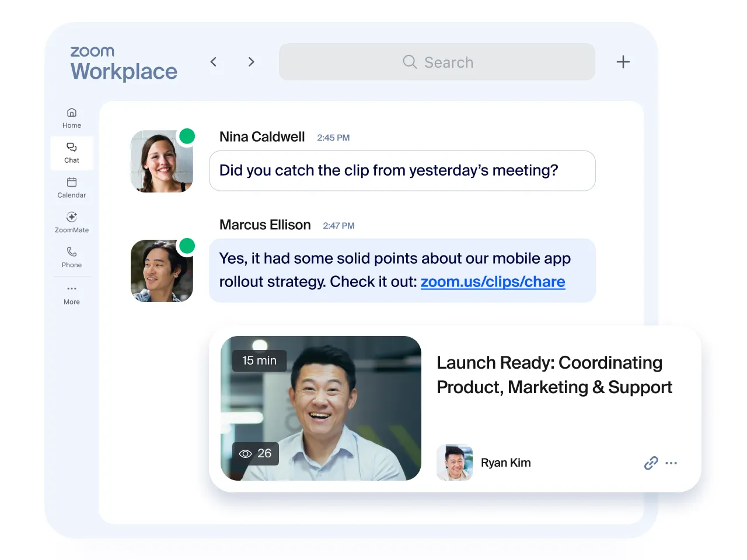Screen dimensions: 747x560
Task: Go forward with the right chevron
Action: point(252,62)
